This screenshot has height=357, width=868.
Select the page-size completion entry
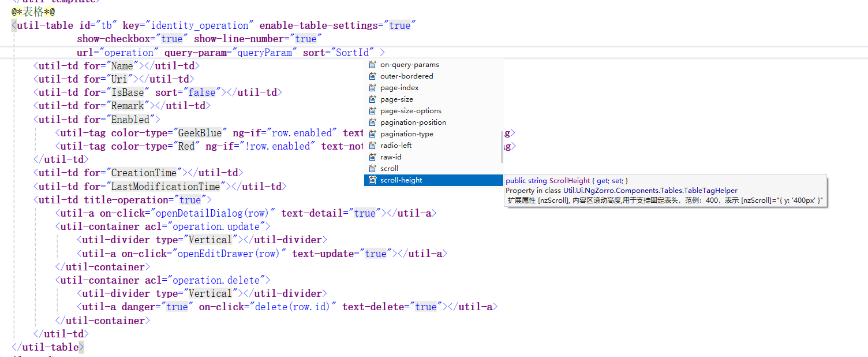pyautogui.click(x=396, y=99)
